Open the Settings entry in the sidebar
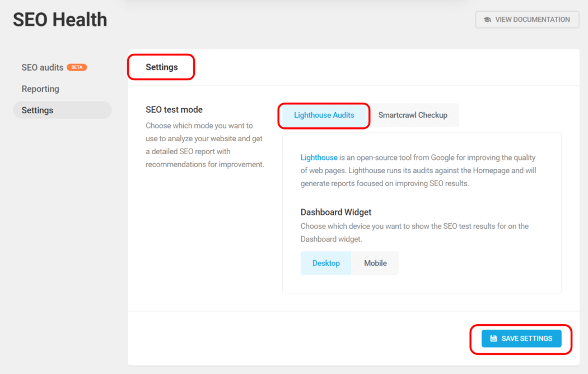Screen dimensions: 588x374 [37, 110]
